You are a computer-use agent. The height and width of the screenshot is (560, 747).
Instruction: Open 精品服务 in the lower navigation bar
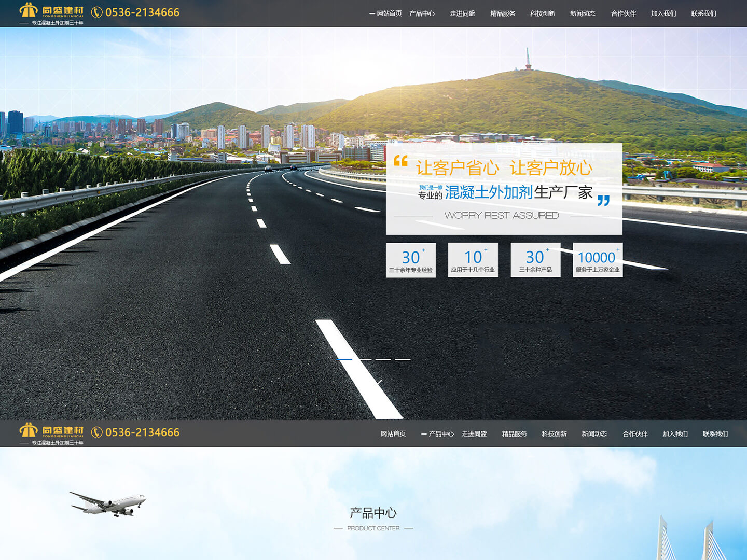coord(514,433)
